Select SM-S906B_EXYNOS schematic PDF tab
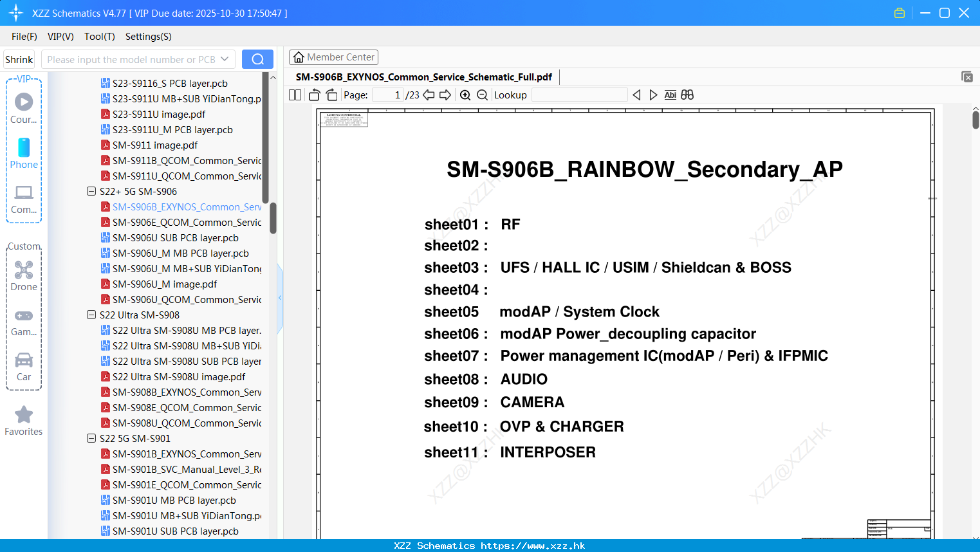 click(x=424, y=77)
